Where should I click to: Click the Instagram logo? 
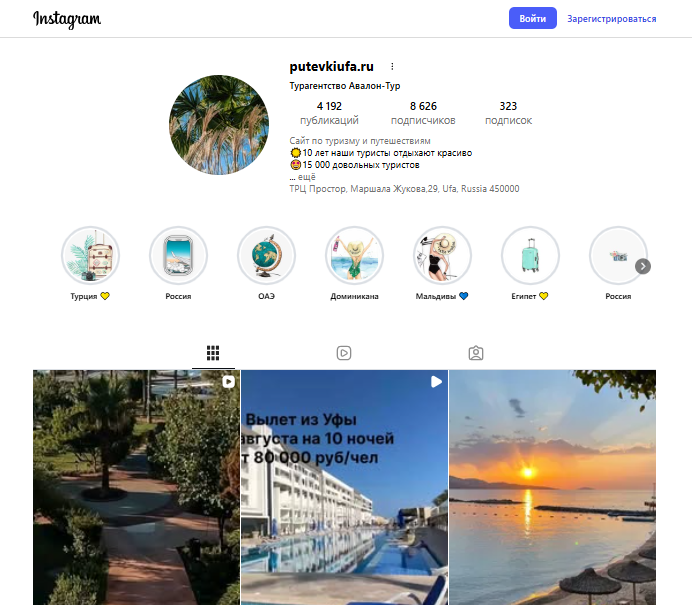click(x=67, y=19)
